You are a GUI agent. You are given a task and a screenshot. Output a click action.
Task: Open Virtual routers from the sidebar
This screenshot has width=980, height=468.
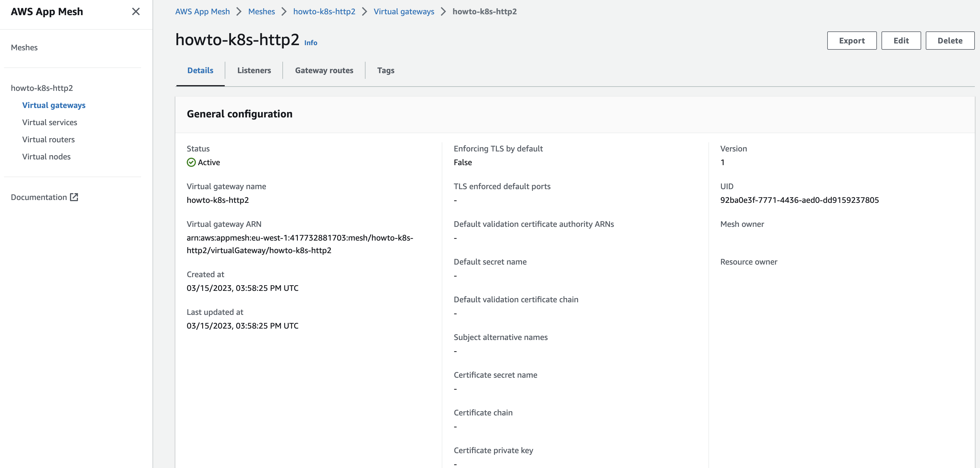pos(48,139)
